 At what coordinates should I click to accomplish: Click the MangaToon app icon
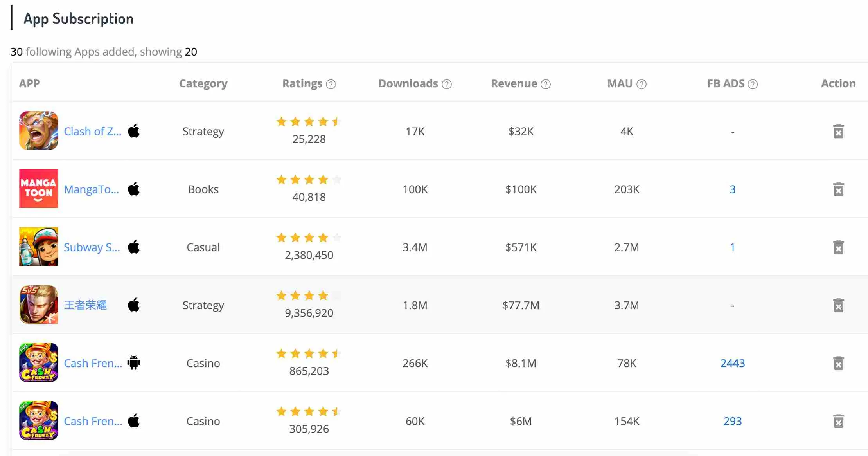[x=38, y=189]
